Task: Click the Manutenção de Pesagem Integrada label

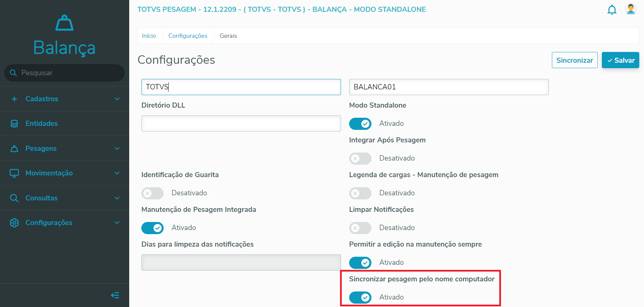Action: pyautogui.click(x=199, y=210)
